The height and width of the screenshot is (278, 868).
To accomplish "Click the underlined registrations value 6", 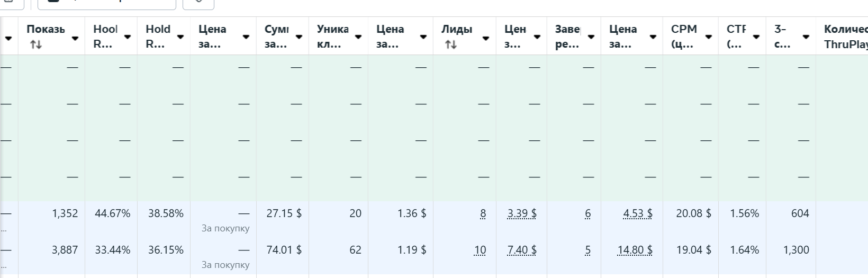I will point(588,214).
